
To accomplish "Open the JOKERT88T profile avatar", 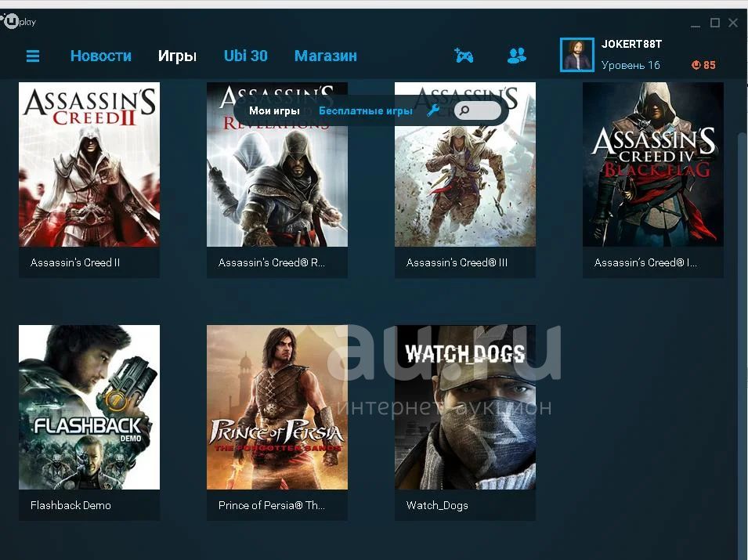I will click(577, 55).
